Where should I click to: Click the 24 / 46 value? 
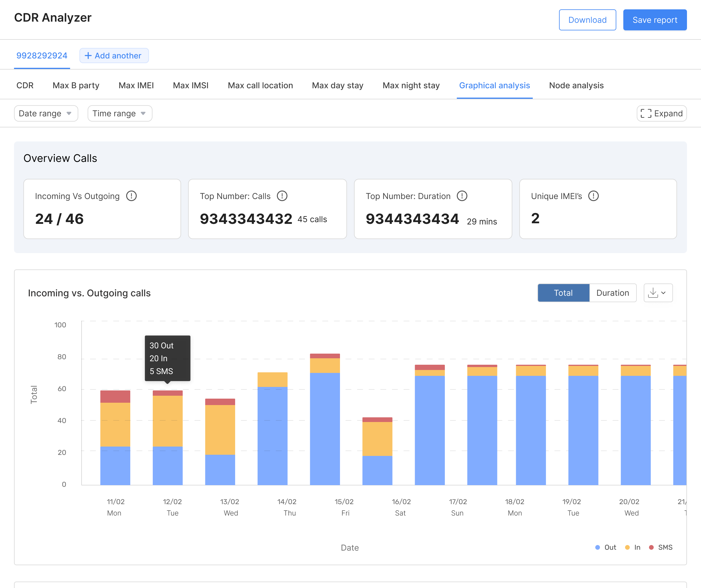click(59, 219)
